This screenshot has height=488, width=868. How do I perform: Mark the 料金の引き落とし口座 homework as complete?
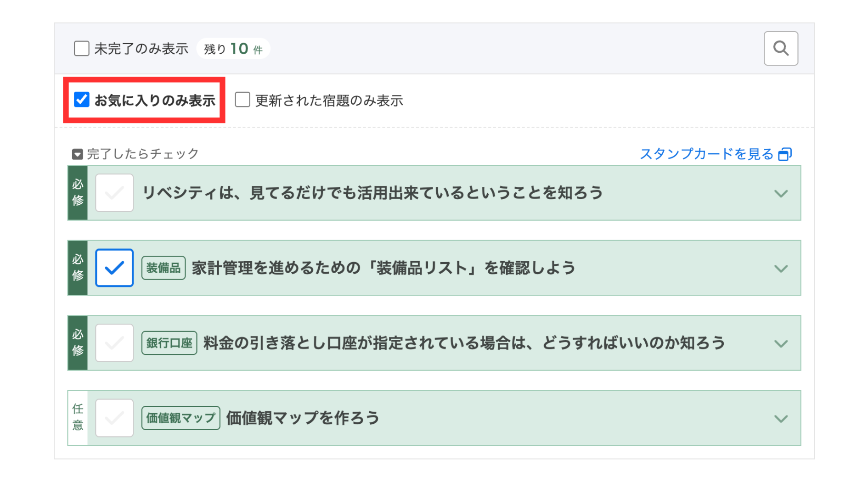coord(114,343)
